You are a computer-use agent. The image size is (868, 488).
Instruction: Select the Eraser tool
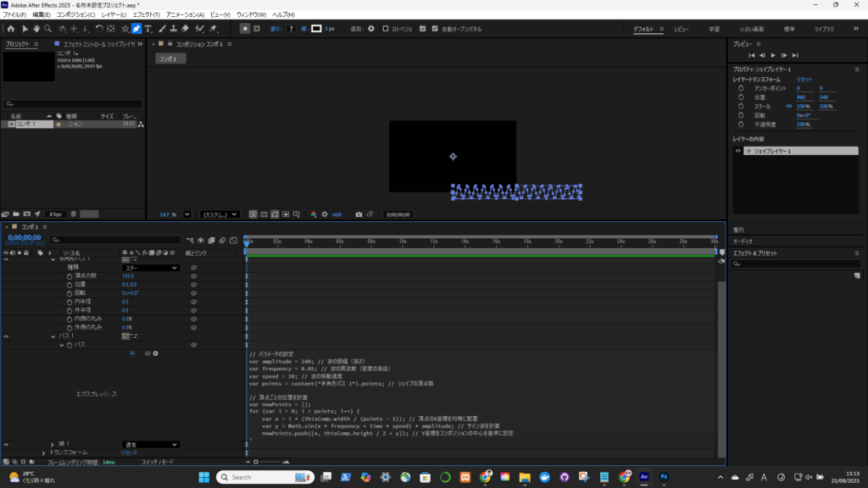(x=186, y=28)
